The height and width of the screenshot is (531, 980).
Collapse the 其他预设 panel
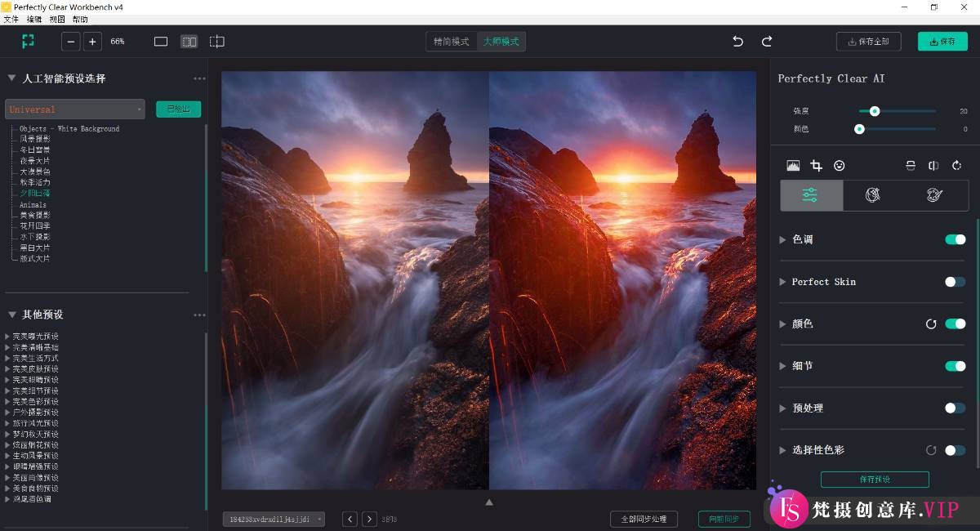[11, 315]
